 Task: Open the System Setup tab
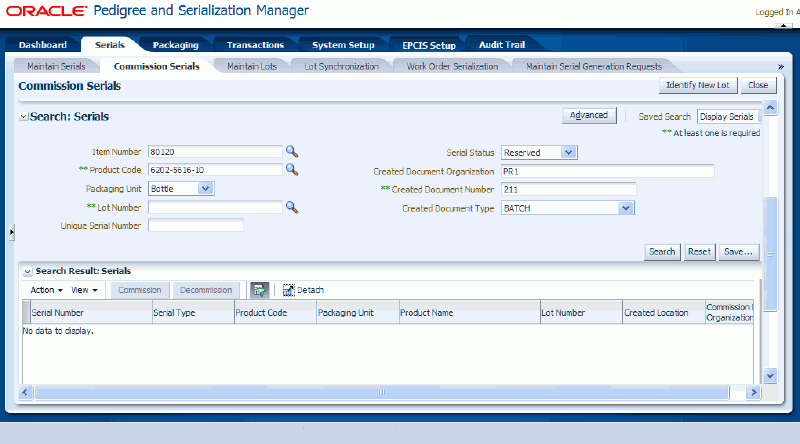click(343, 45)
